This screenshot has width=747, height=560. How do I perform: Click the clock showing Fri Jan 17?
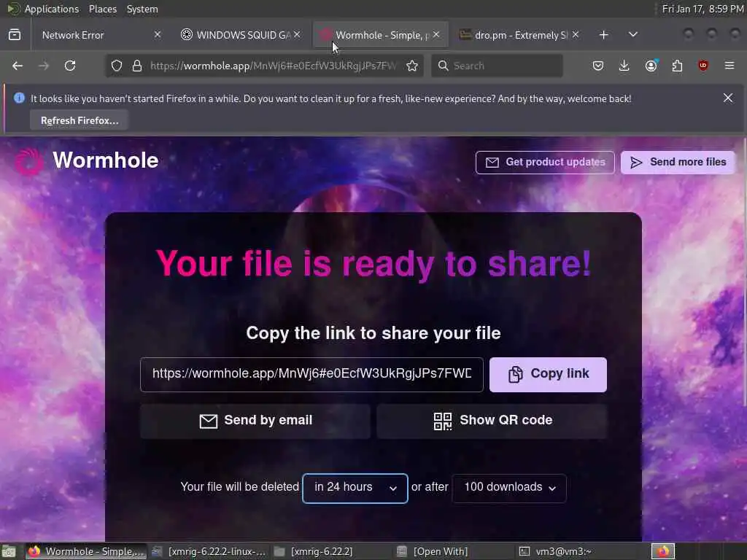tap(703, 9)
